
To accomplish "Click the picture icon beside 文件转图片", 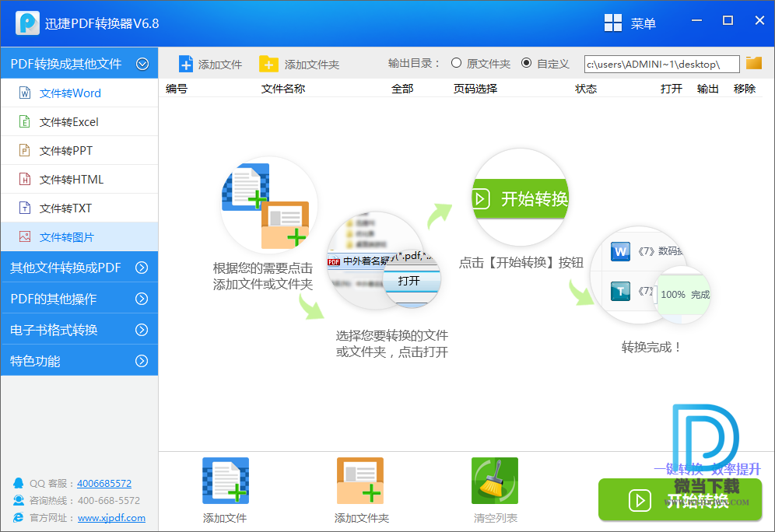I will click(25, 236).
